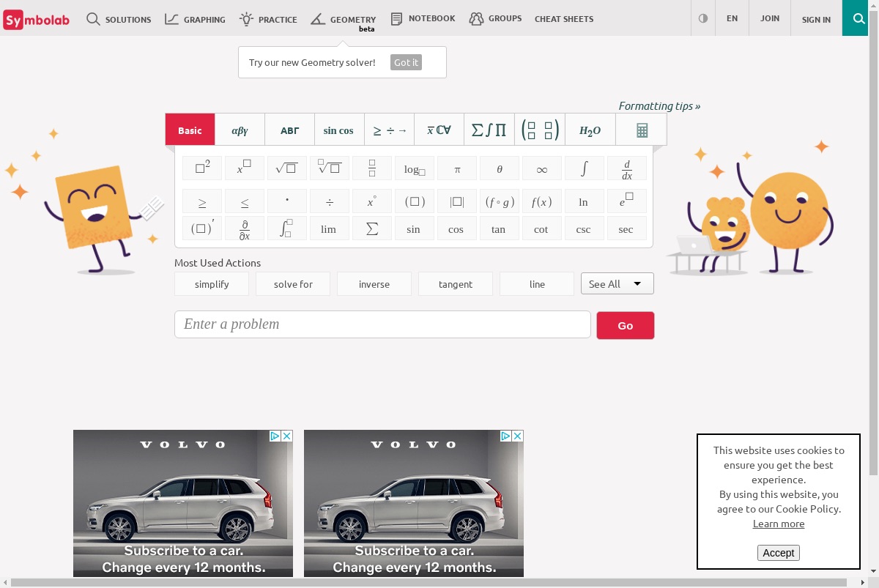The width and height of the screenshot is (879, 588).
Task: Click the Sign In link
Action: [816, 19]
